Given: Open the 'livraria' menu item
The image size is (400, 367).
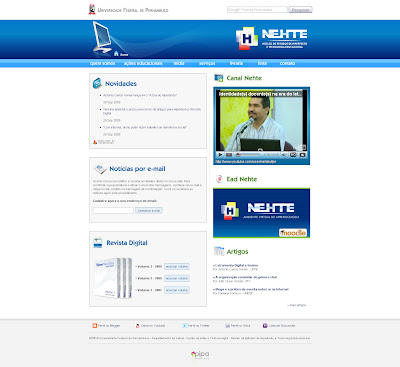Looking at the screenshot, I should tap(236, 63).
